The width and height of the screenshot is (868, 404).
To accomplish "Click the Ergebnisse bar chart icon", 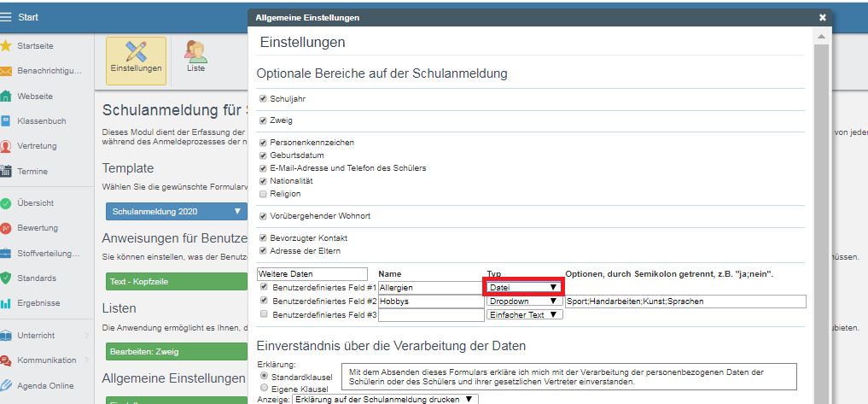I will 5,303.
